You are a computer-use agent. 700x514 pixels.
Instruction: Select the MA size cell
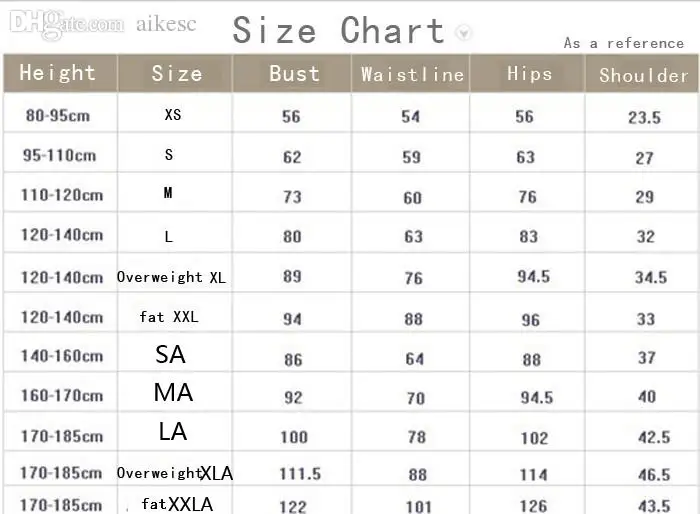point(175,393)
